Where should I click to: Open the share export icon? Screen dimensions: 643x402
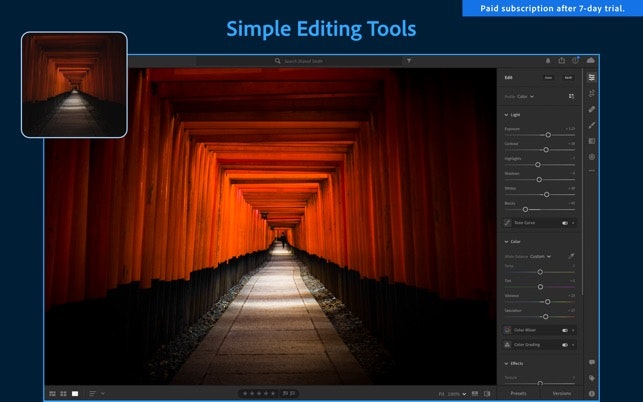(x=561, y=61)
